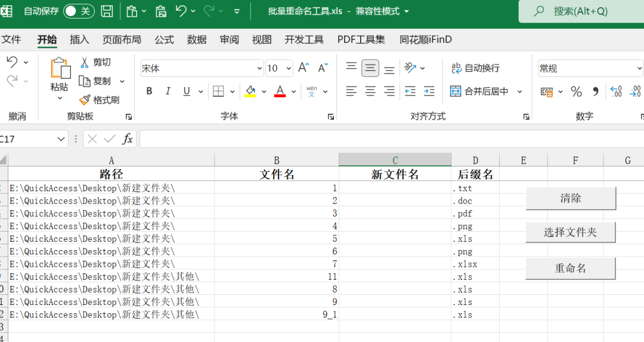Decrease the font size
Screen dimensions: 644x342
(x=323, y=67)
